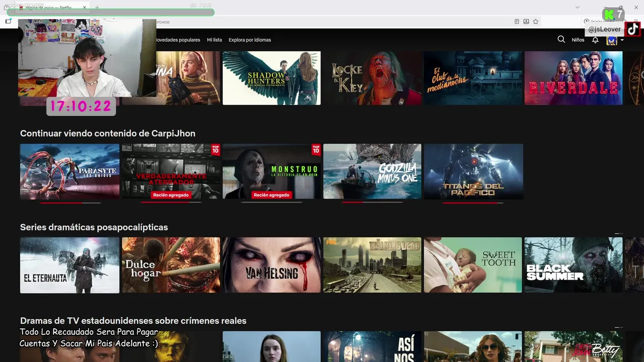Click Top 10 badge on Verdaderamente Aterrador
The image size is (644, 362).
[215, 149]
